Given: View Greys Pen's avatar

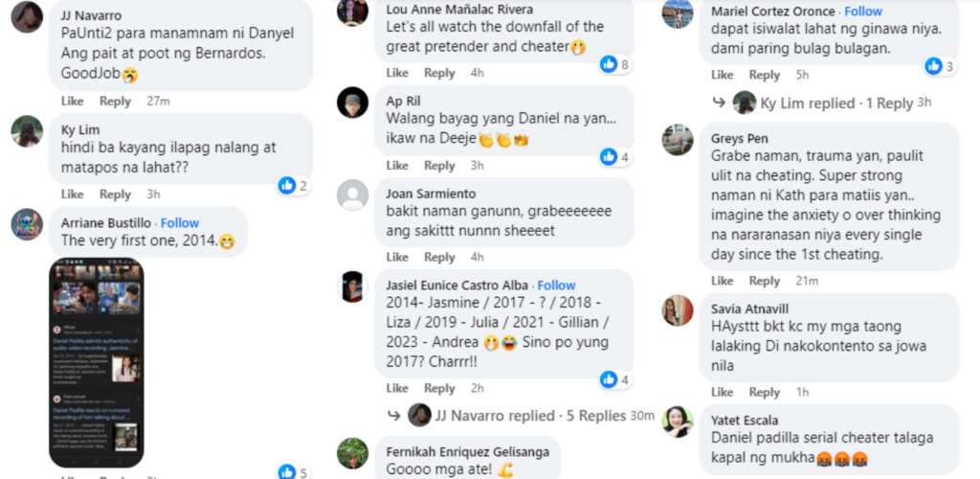Looking at the screenshot, I should pyautogui.click(x=678, y=140).
